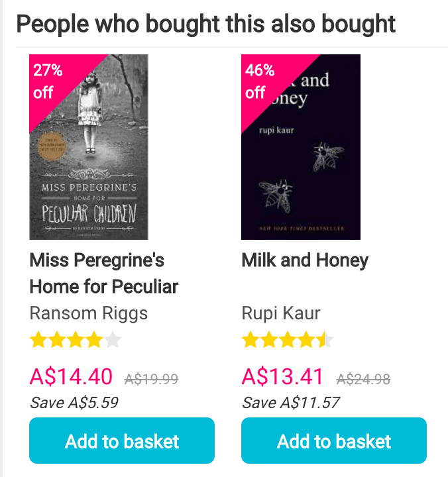This screenshot has width=448, height=477.
Task: Open author Ransom Riggs link
Action: click(x=89, y=313)
